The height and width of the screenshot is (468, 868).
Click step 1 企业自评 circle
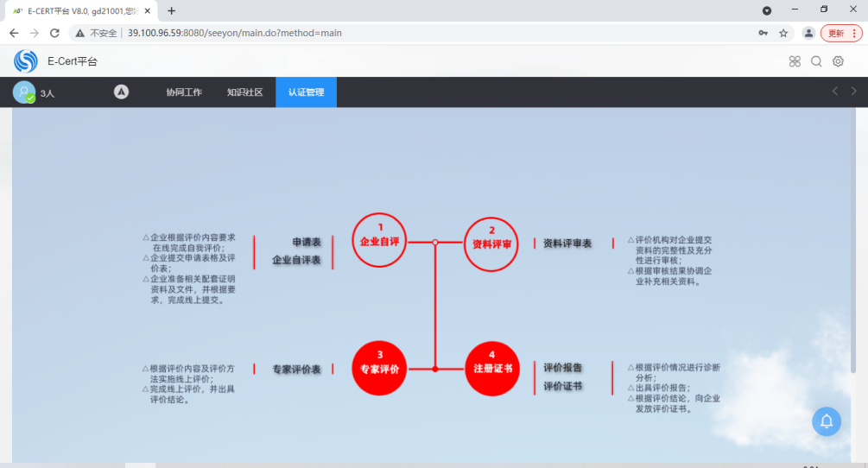pyautogui.click(x=379, y=240)
